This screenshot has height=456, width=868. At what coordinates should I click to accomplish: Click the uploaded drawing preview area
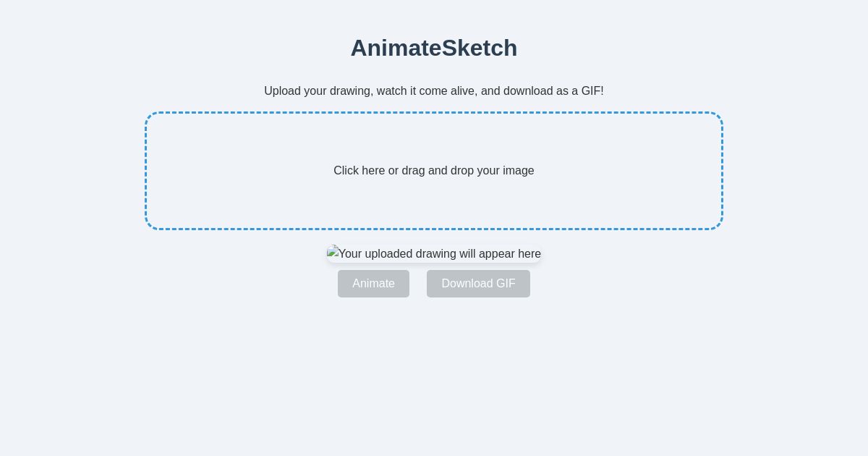[434, 254]
